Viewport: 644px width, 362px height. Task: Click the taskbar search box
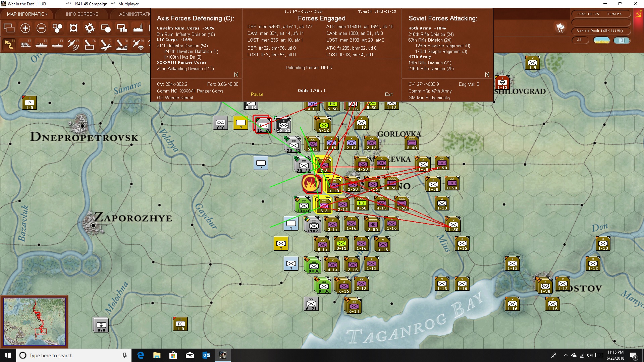coord(74,355)
